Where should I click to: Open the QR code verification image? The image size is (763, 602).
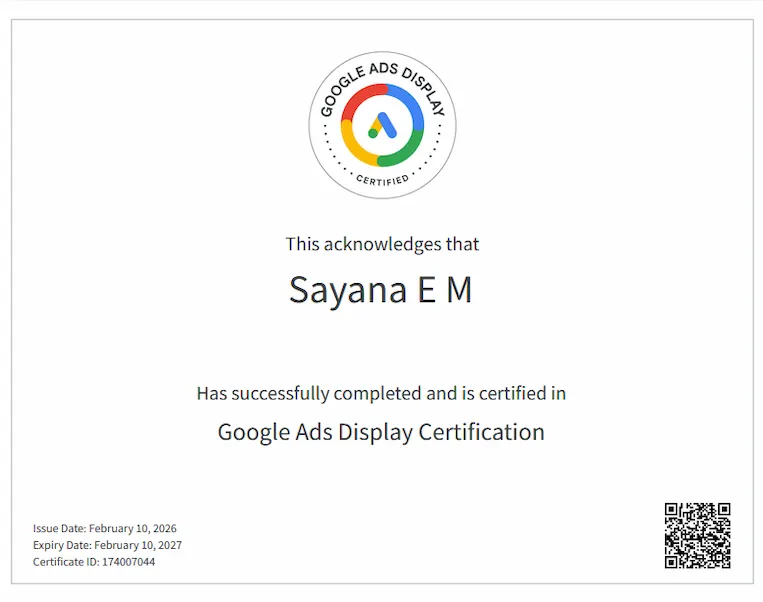697,535
